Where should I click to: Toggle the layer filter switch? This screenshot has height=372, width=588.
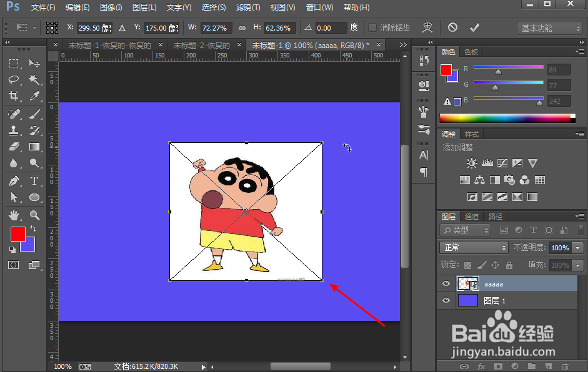[581, 230]
